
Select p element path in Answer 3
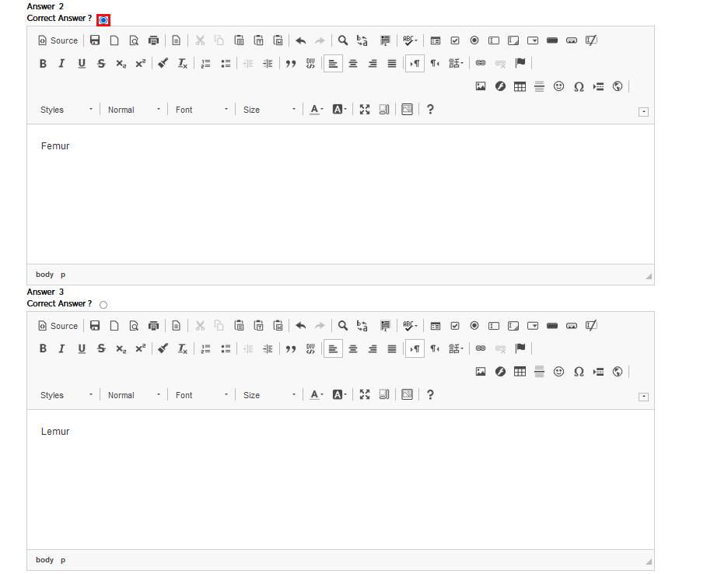pyautogui.click(x=63, y=560)
